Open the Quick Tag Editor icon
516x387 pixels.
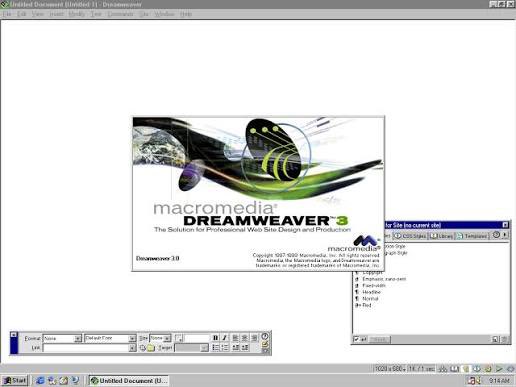[x=265, y=344]
